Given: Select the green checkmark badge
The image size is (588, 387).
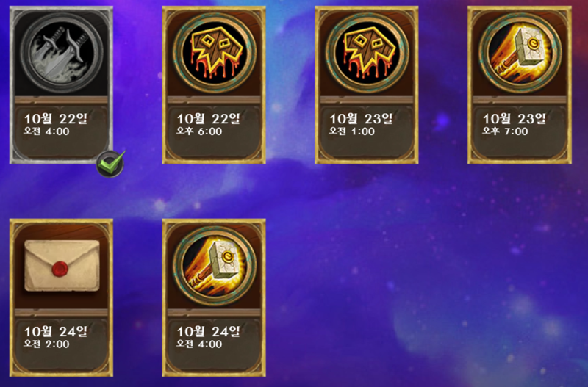Looking at the screenshot, I should tap(111, 164).
